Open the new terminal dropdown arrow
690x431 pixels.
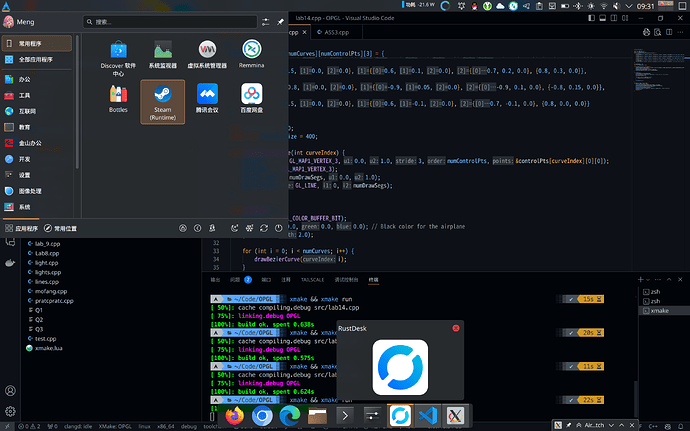point(648,280)
